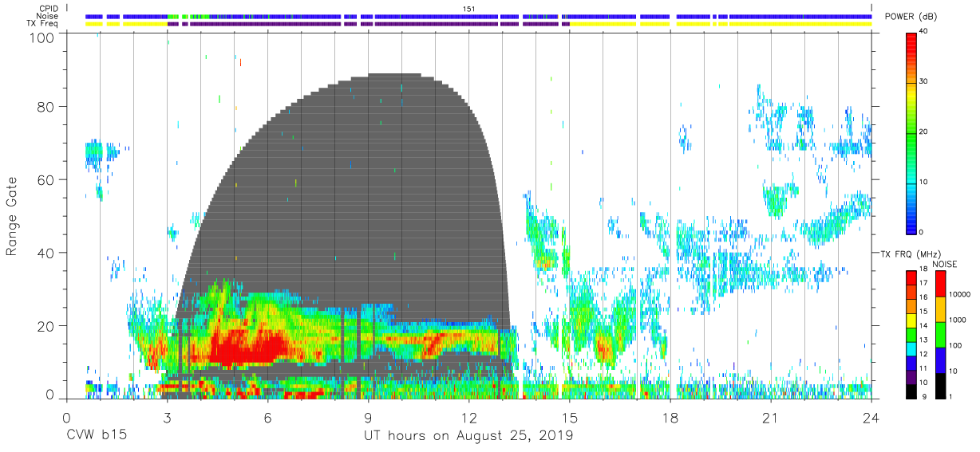Click the 'Range Gate' y-axis label

[x=12, y=217]
